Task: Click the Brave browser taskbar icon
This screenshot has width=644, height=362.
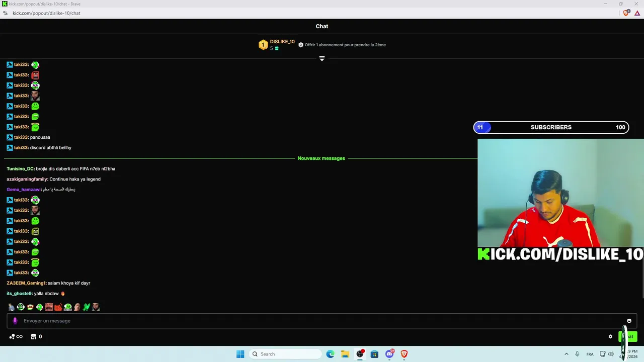Action: [x=404, y=354]
